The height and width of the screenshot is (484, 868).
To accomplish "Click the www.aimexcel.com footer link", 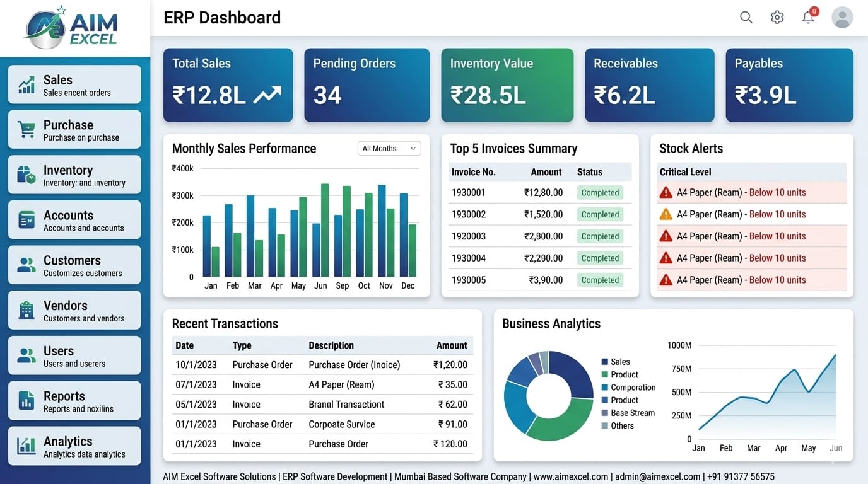I will [571, 476].
